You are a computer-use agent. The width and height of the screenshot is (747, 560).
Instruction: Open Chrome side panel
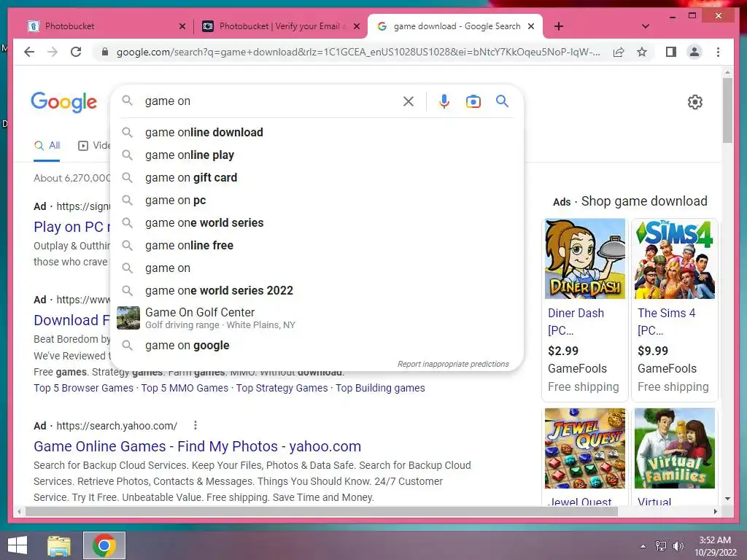(x=671, y=52)
